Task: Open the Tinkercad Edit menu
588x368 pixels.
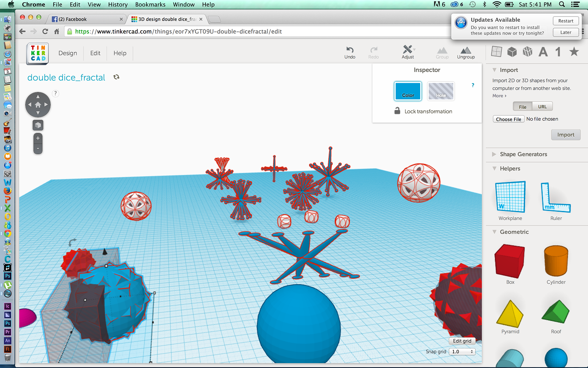Action: tap(95, 53)
